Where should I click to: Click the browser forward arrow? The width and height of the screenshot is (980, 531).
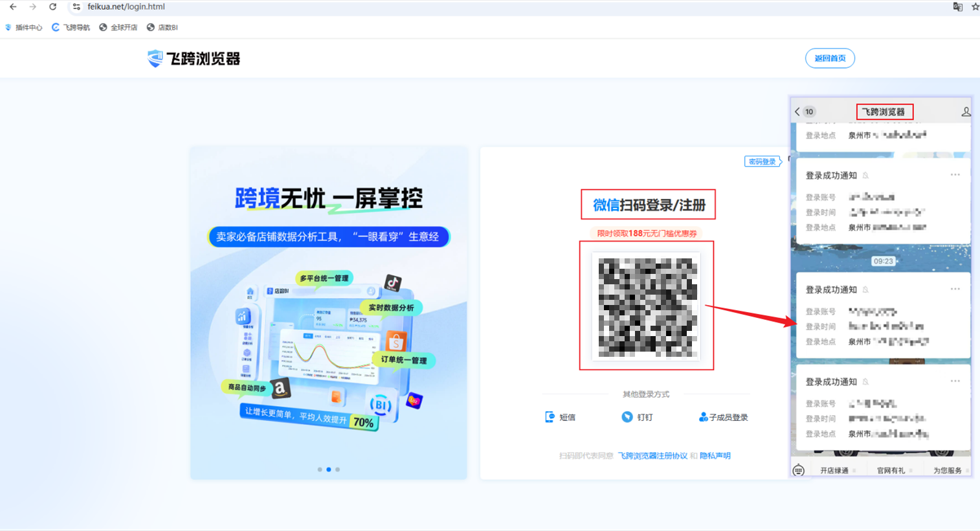click(32, 7)
